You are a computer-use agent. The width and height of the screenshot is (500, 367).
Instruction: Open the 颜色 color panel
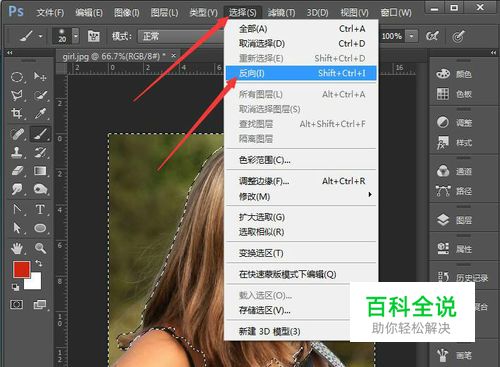click(454, 74)
